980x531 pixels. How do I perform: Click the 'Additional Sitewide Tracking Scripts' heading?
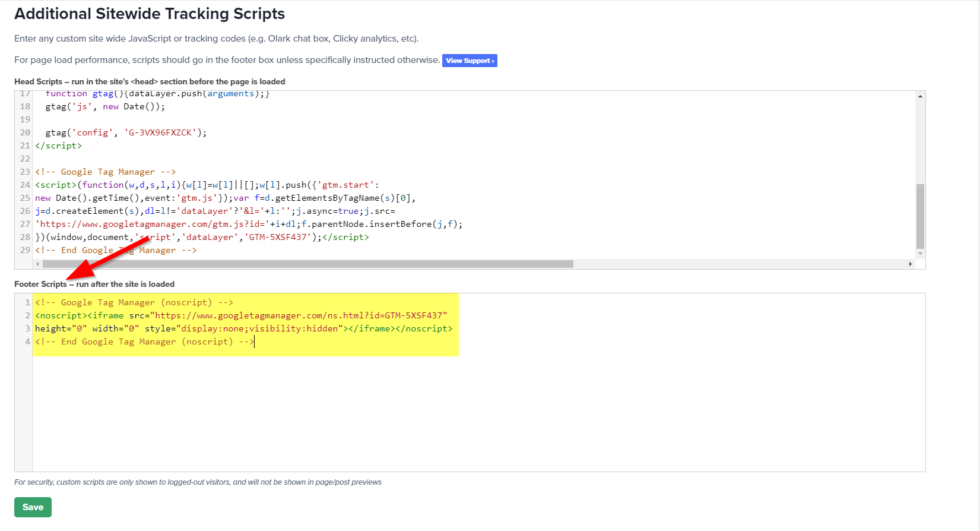[x=150, y=14]
